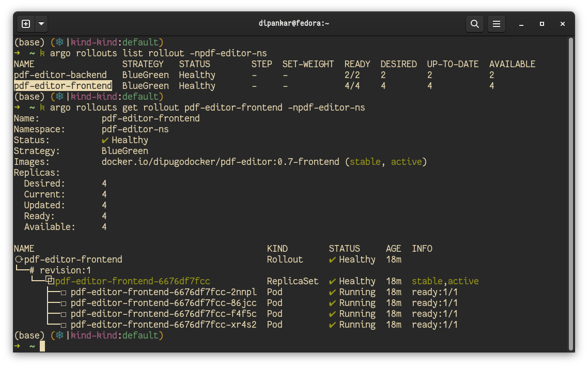The width and height of the screenshot is (588, 367).
Task: Click the vertical terminal scrollbar
Action: (571, 193)
